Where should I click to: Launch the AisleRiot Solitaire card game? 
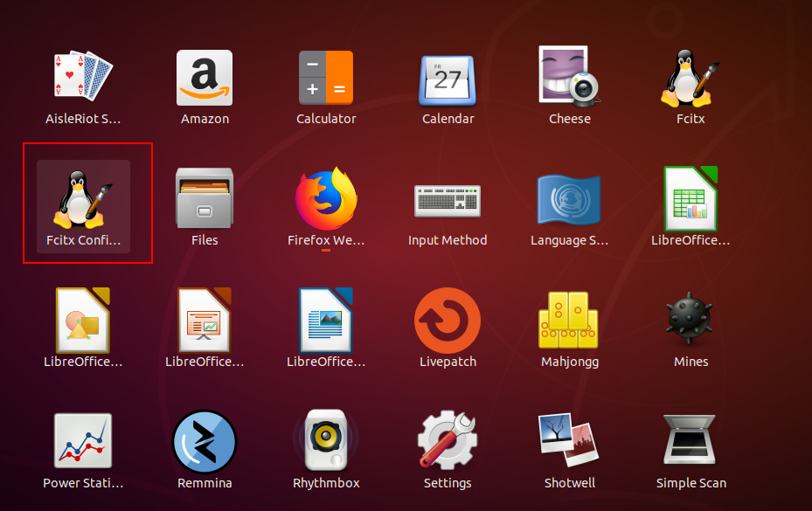pyautogui.click(x=83, y=79)
